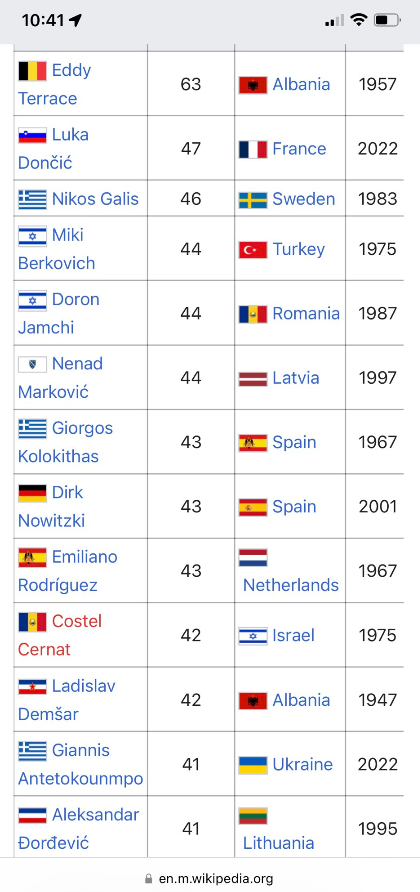Tap the Latvia flag icon
Viewport: 420px width, 892px height.
253,378
